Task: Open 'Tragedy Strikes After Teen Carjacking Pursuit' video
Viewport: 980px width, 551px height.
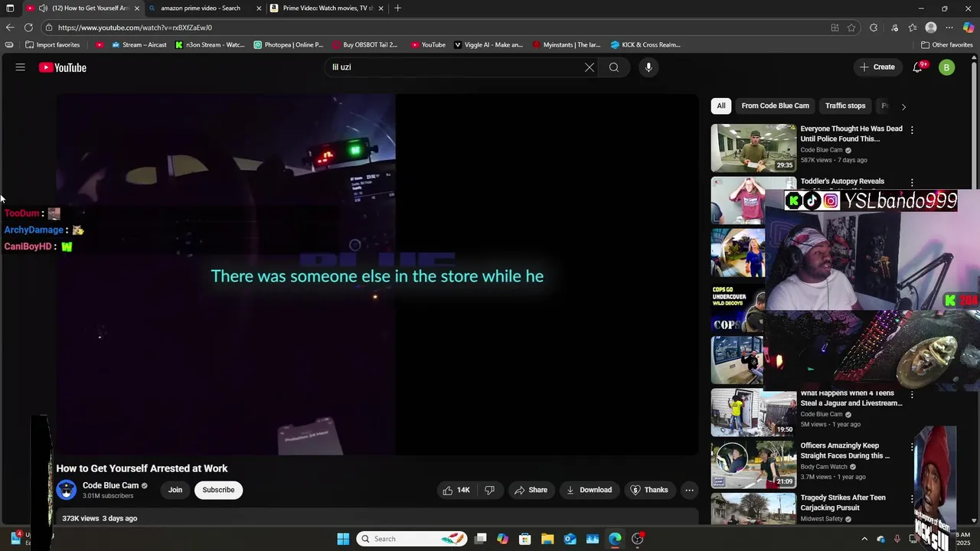Action: click(843, 502)
